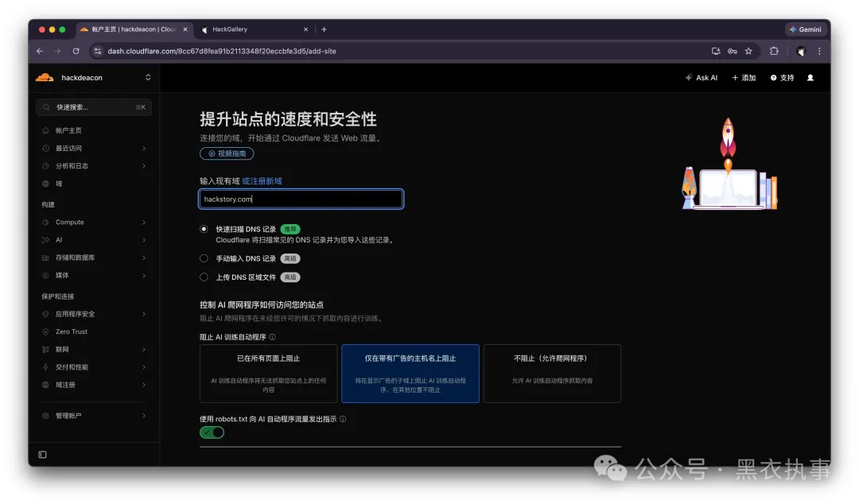
Task: Expand 管理帐户 chevron
Action: pos(144,416)
